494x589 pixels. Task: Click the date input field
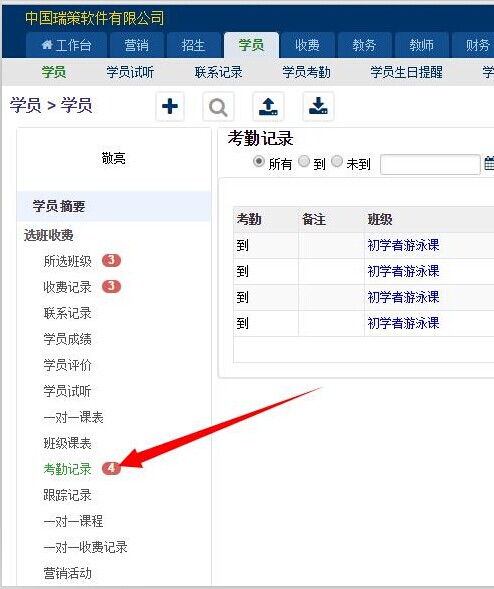click(x=430, y=165)
